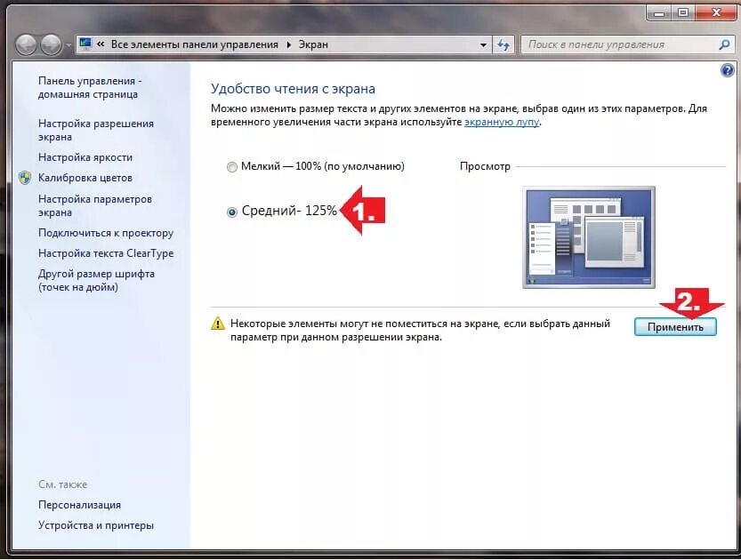Click the search magnifier icon
Screen dimensions: 741x560
tap(724, 44)
